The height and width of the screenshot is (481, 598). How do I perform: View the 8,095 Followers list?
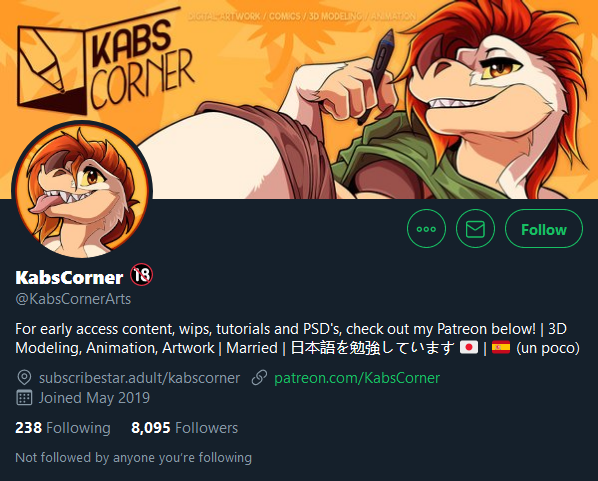(185, 428)
